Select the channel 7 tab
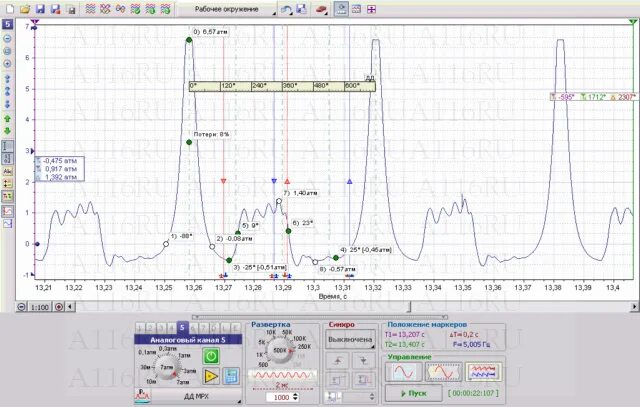The width and height of the screenshot is (640, 407). point(203,328)
